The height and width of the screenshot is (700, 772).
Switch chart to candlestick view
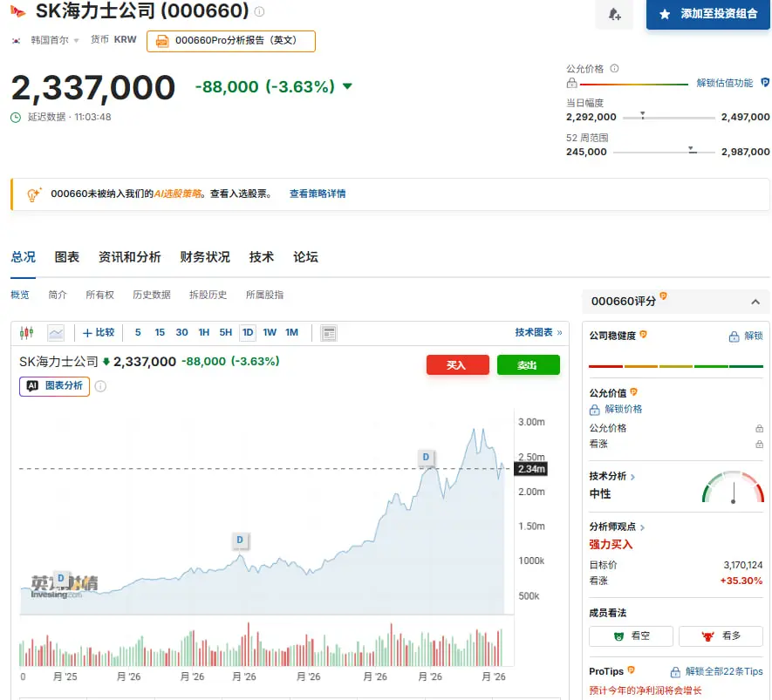coord(26,333)
